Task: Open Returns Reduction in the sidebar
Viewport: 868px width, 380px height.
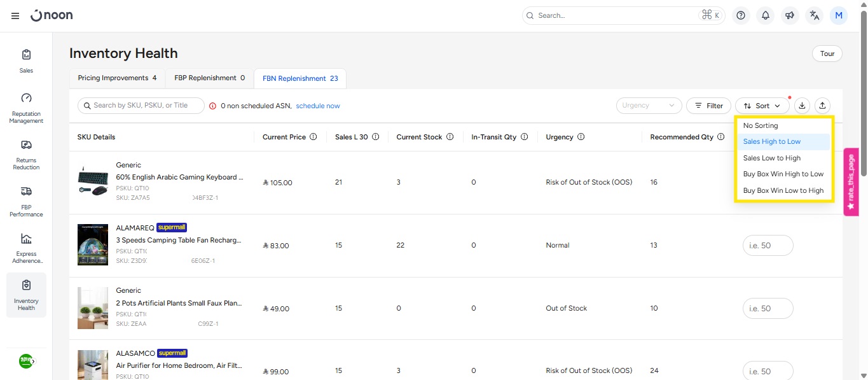Action: [x=26, y=154]
